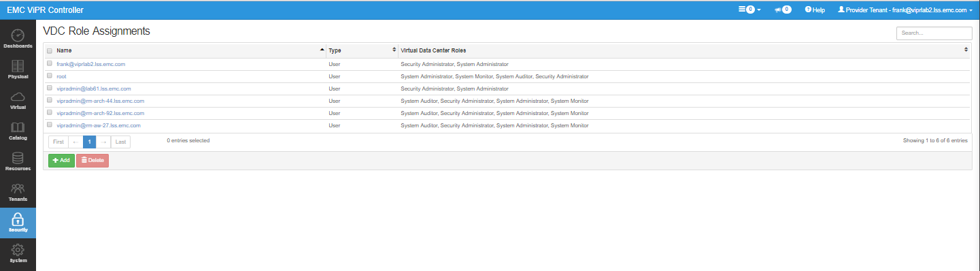Sort table by Type column
980x271 pixels.
362,50
